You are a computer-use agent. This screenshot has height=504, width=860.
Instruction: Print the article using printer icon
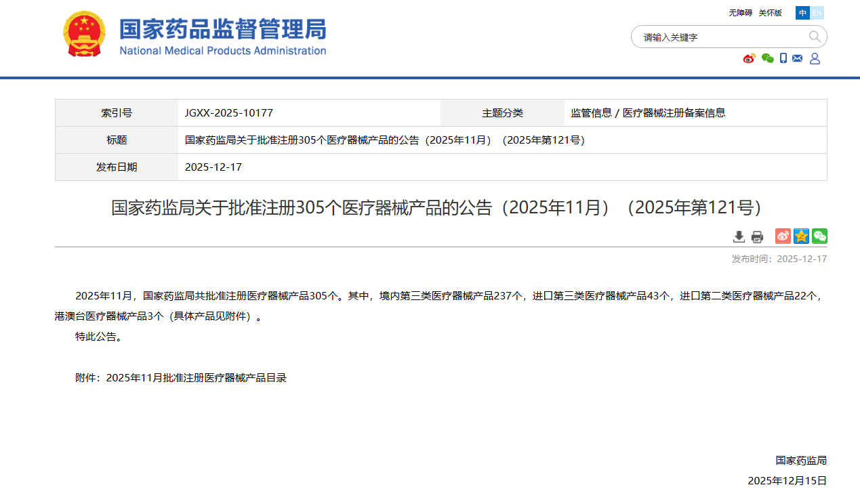pyautogui.click(x=757, y=236)
